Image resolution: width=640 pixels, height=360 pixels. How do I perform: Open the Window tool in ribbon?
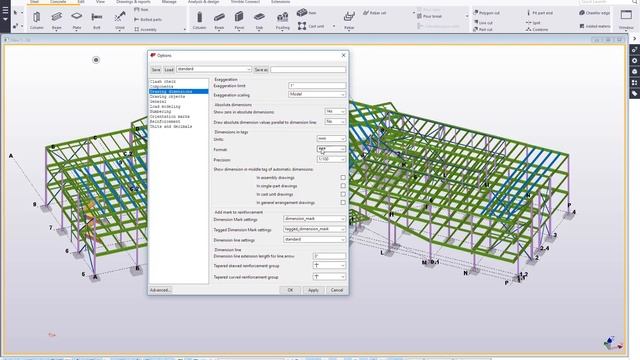tap(626, 19)
